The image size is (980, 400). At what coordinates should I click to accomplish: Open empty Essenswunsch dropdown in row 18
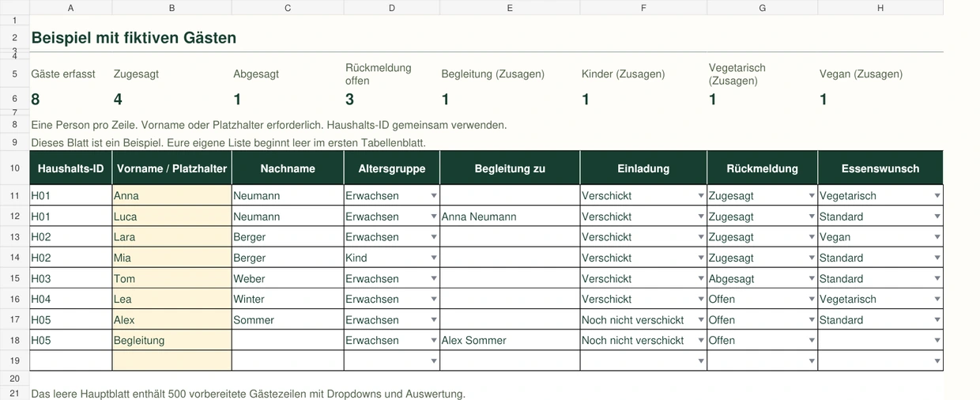[937, 341]
